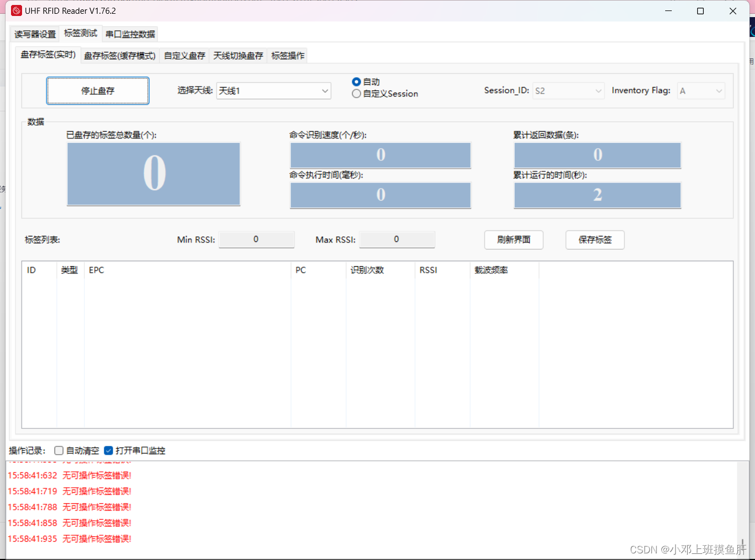The image size is (755, 560).
Task: Click the PC column header
Action: [319, 270]
